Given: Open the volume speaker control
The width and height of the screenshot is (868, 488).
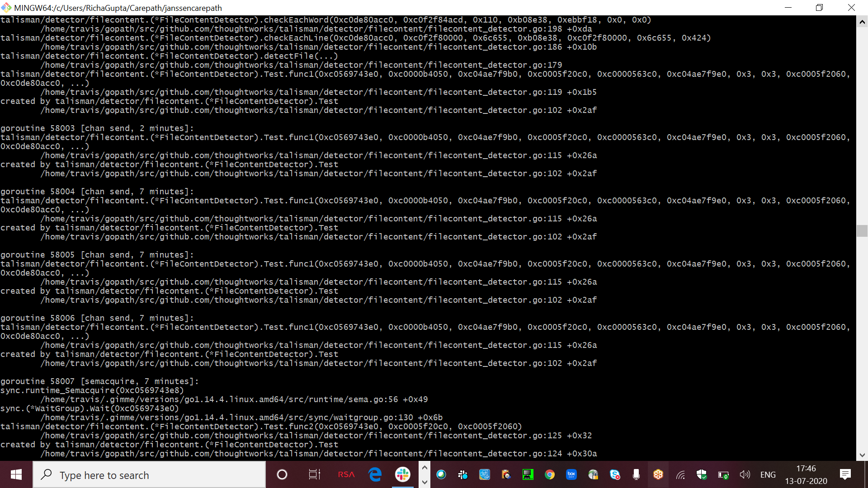Looking at the screenshot, I should (x=745, y=474).
